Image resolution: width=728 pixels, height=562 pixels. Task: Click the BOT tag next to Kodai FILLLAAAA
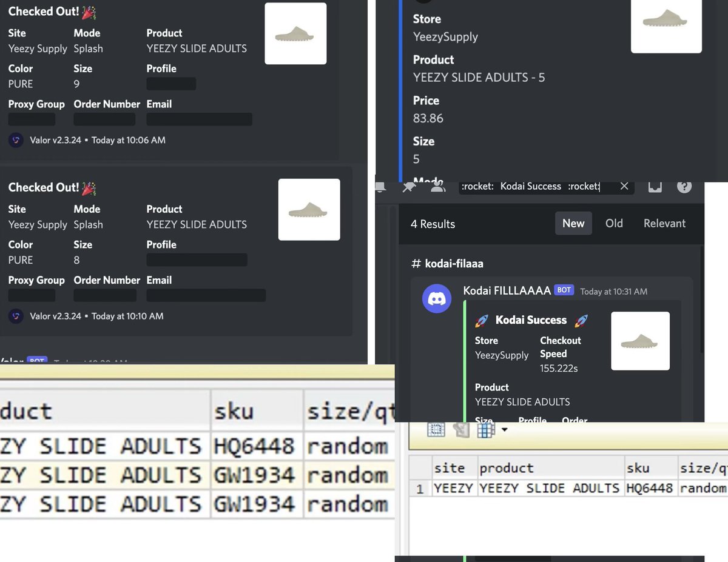click(564, 290)
